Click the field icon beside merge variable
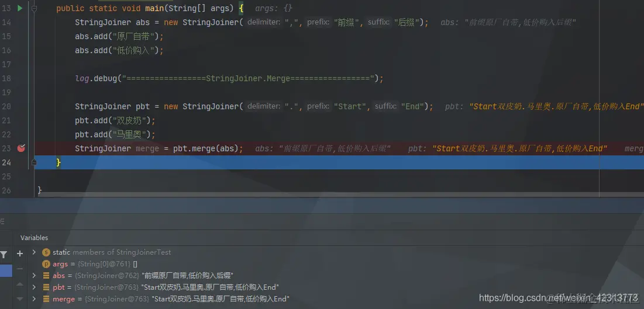644x309 pixels. (46, 299)
